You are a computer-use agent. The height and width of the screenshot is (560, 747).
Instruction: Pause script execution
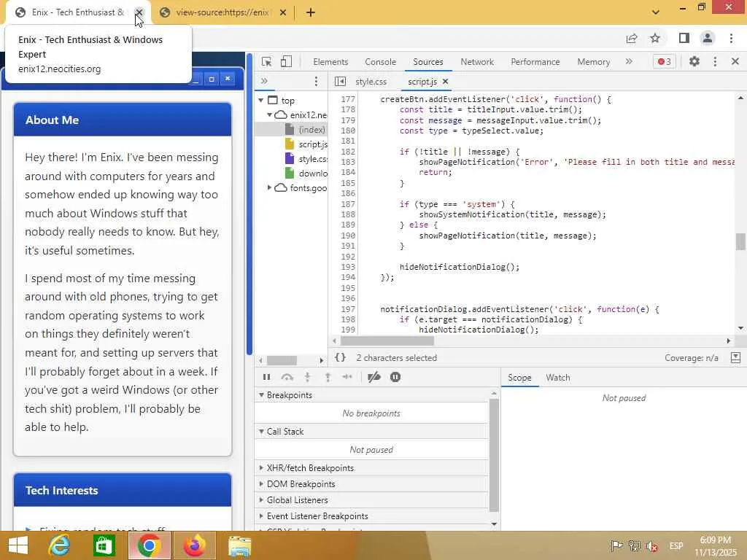click(x=266, y=377)
